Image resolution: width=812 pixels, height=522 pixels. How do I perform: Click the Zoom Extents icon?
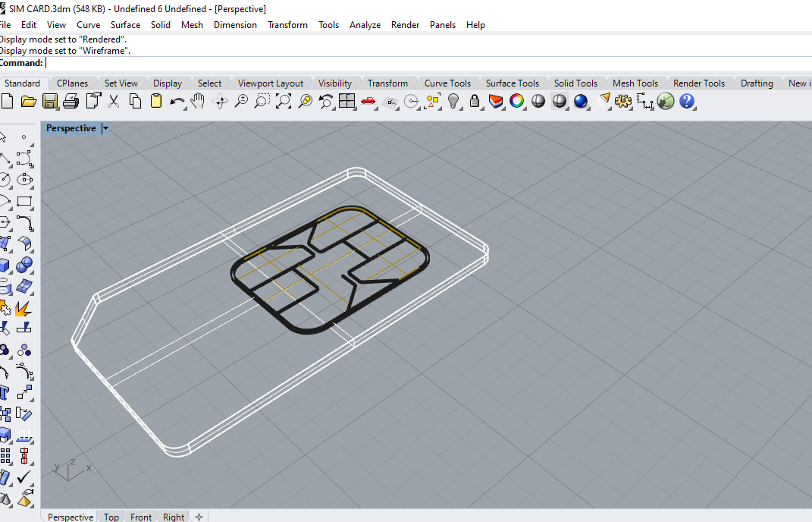(x=284, y=101)
